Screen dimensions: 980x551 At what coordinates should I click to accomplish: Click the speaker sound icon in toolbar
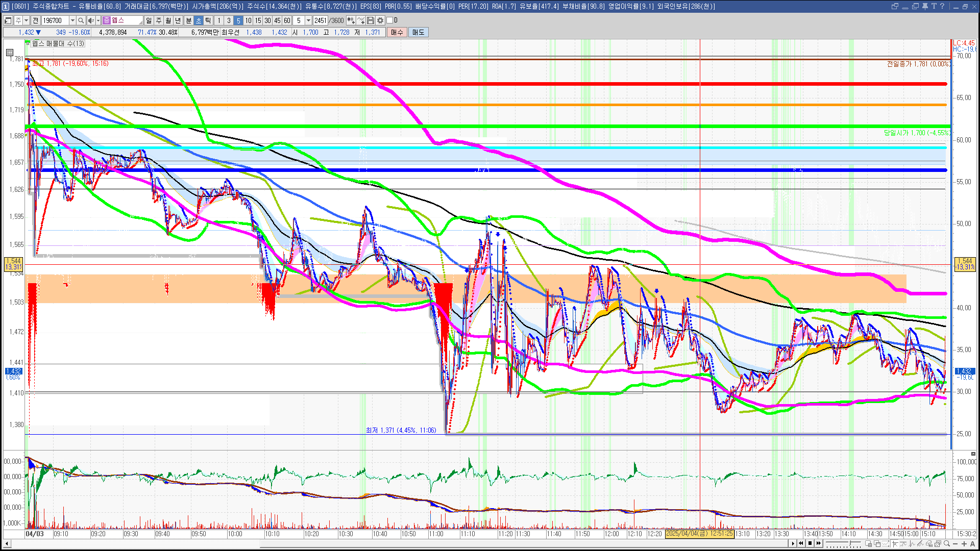coord(90,20)
